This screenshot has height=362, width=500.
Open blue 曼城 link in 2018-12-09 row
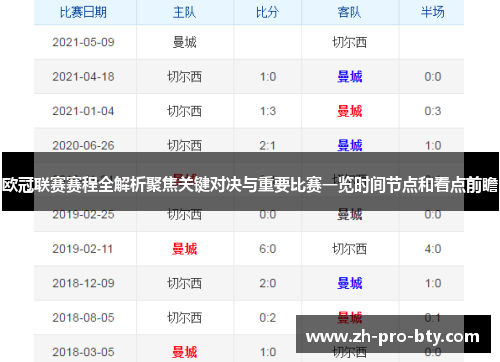(x=349, y=283)
